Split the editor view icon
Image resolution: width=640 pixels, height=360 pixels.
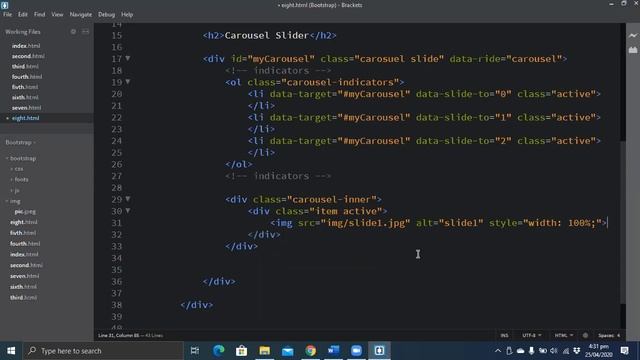point(85,31)
